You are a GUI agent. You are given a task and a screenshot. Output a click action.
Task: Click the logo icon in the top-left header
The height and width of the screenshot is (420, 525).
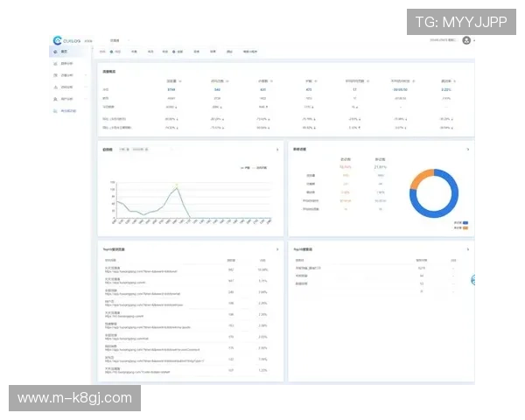point(58,40)
